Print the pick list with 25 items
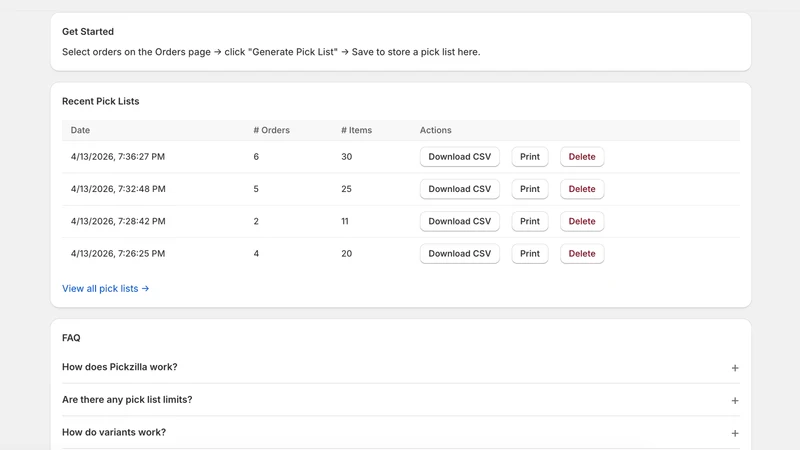800x450 pixels. [530, 189]
